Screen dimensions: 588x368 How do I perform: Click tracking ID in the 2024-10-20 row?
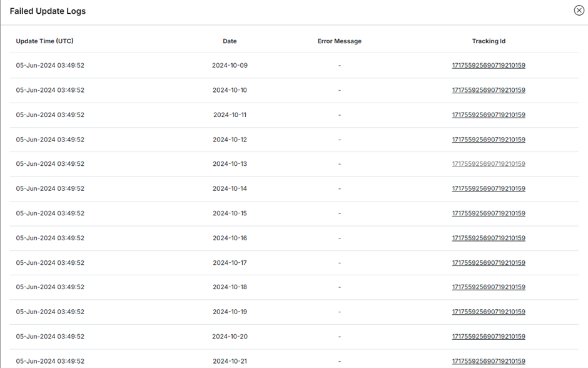[x=489, y=337]
